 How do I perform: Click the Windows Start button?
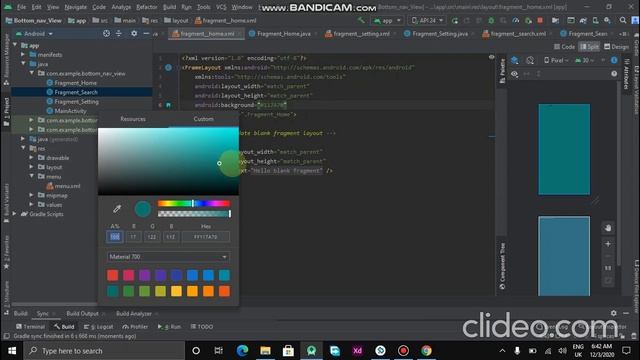(12, 351)
